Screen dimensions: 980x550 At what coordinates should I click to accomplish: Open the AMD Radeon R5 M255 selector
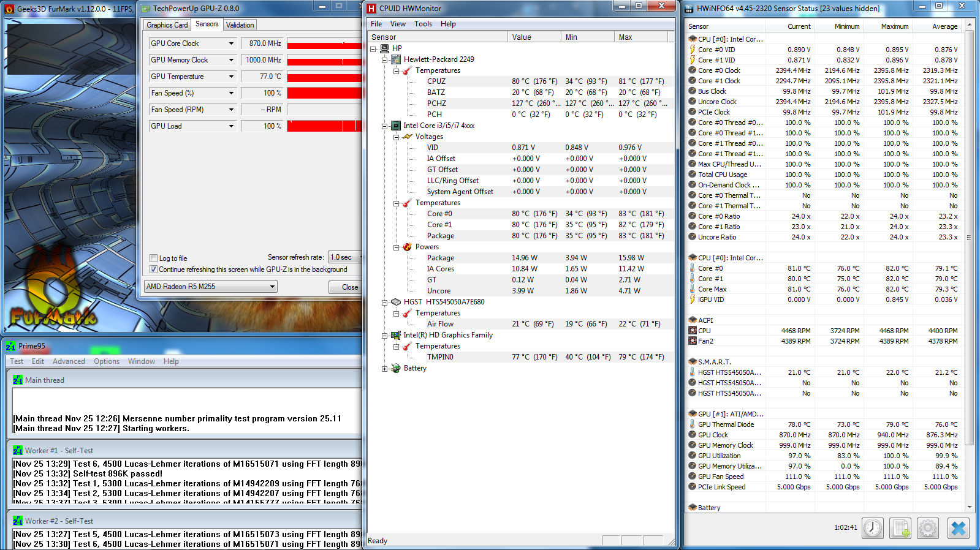(x=211, y=287)
